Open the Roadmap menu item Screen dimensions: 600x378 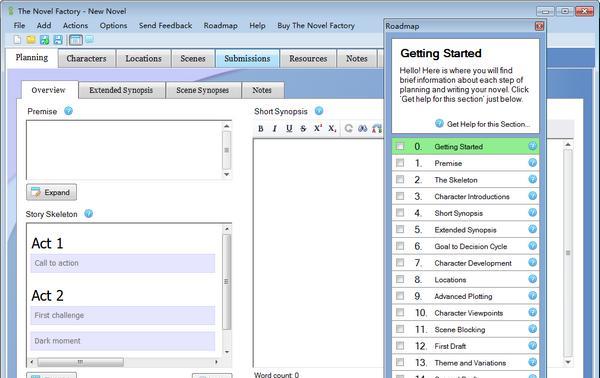(220, 26)
